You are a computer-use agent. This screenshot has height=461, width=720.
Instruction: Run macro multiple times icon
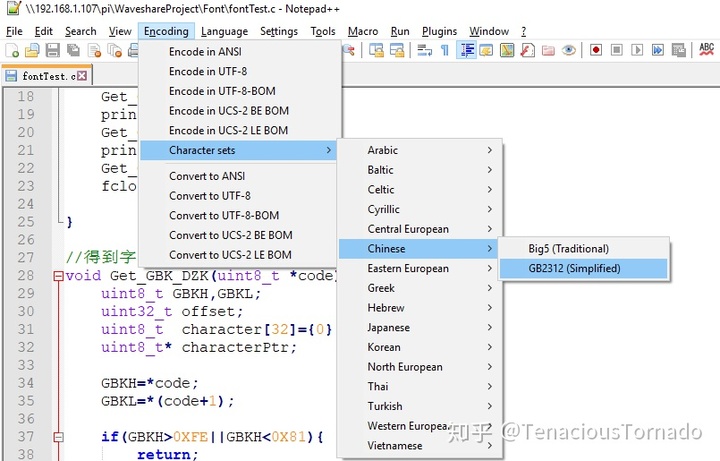coord(658,50)
